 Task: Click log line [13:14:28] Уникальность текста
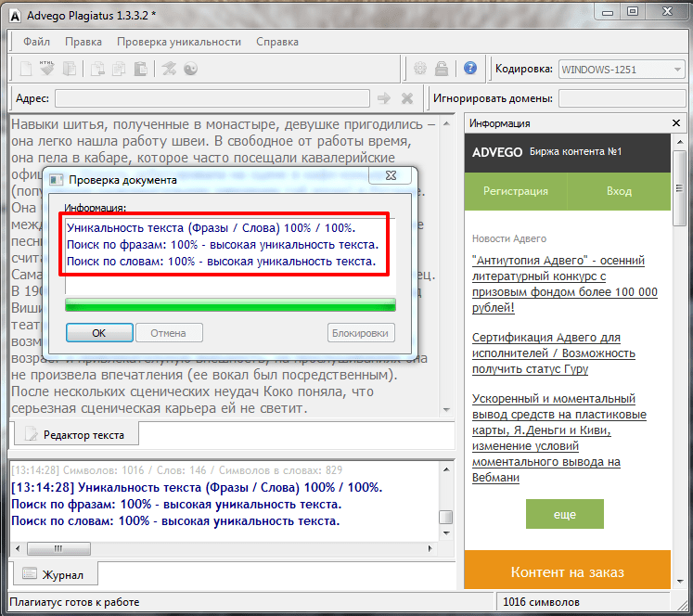point(197,487)
